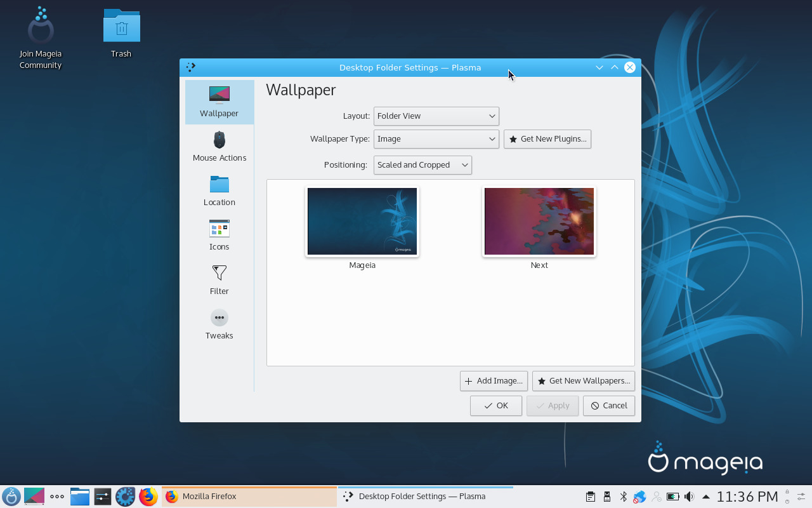Choose the Next wallpaper thumbnail
This screenshot has width=812, height=508.
coord(539,222)
